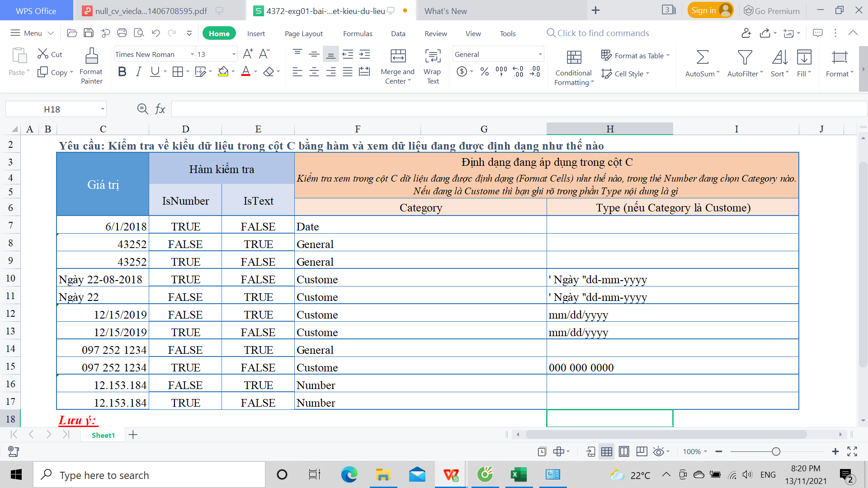Click the Format Painter icon
This screenshot has height=488, width=868.
click(91, 56)
